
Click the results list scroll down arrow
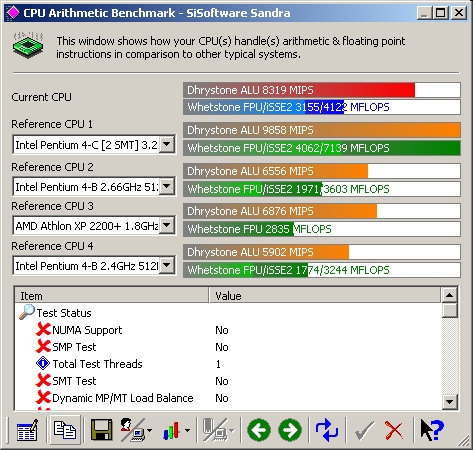click(x=449, y=402)
